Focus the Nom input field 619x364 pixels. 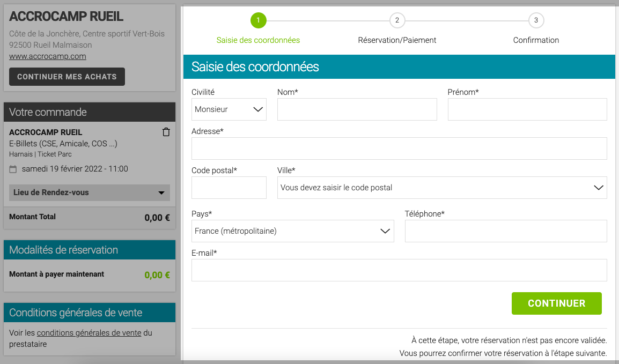click(x=357, y=109)
